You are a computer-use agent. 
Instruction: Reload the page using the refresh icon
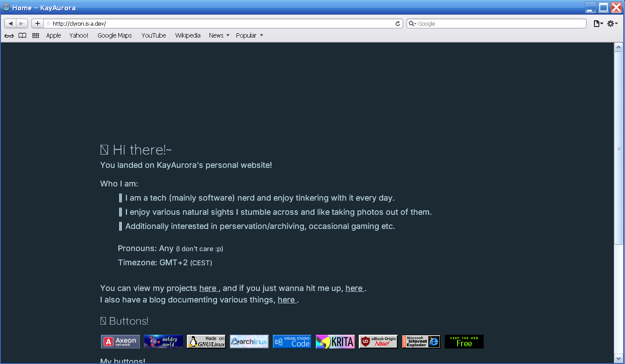pos(398,24)
